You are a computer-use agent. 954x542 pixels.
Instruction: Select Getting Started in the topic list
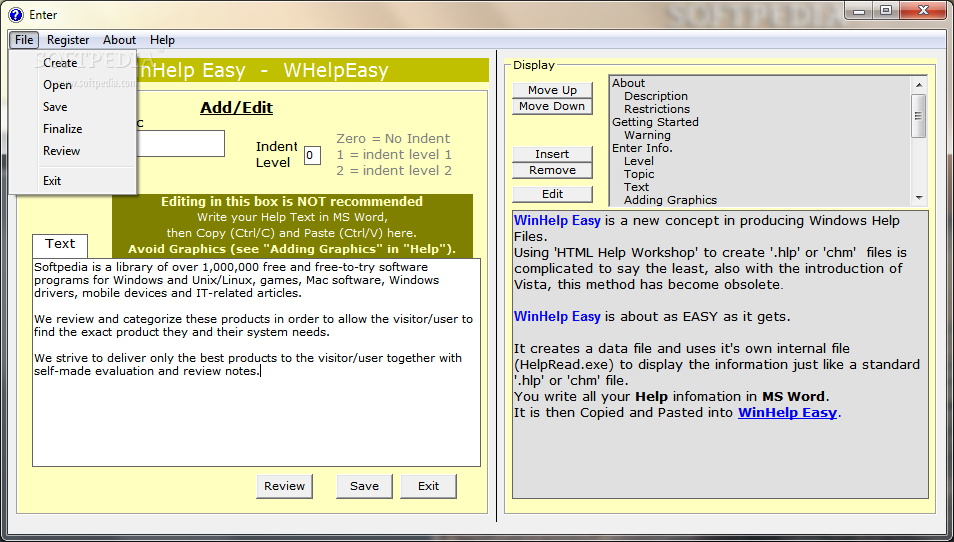click(x=655, y=122)
